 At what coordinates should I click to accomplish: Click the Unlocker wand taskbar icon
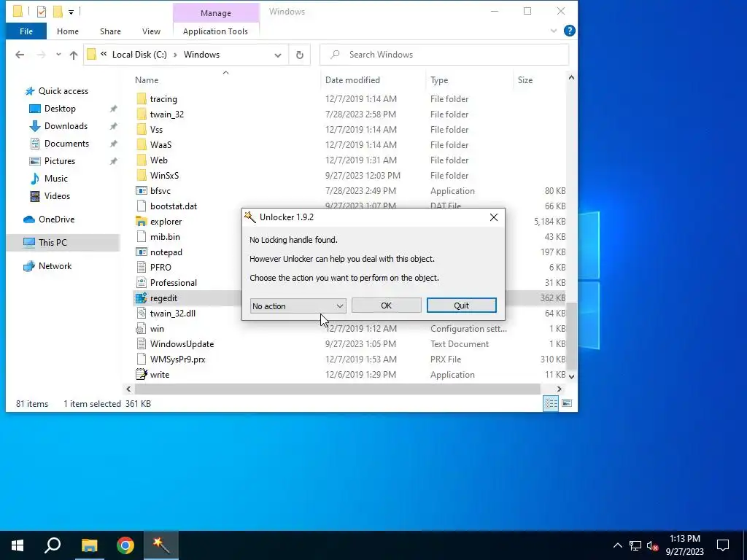[161, 545]
